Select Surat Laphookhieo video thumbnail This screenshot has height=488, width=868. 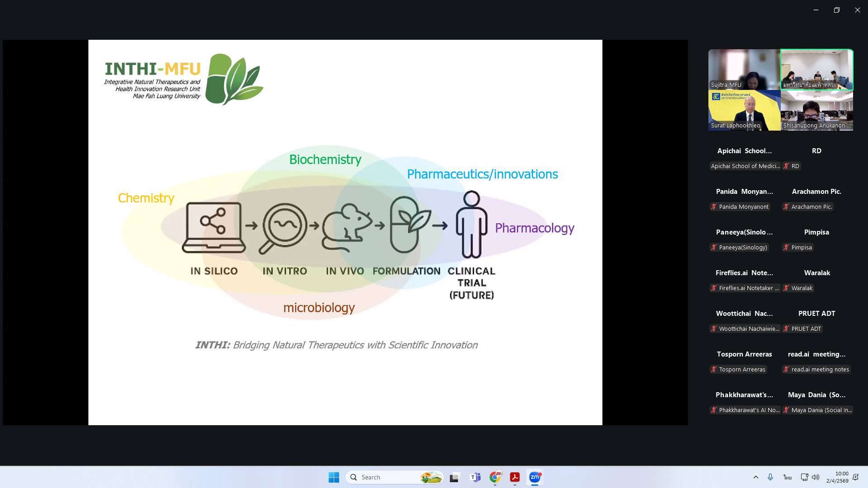click(744, 110)
